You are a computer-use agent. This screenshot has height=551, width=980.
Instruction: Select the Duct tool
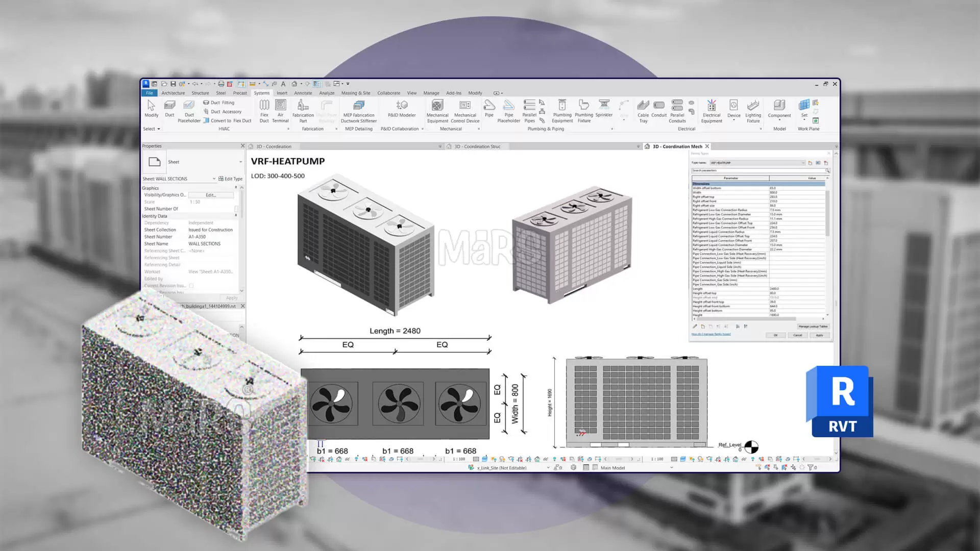click(169, 109)
